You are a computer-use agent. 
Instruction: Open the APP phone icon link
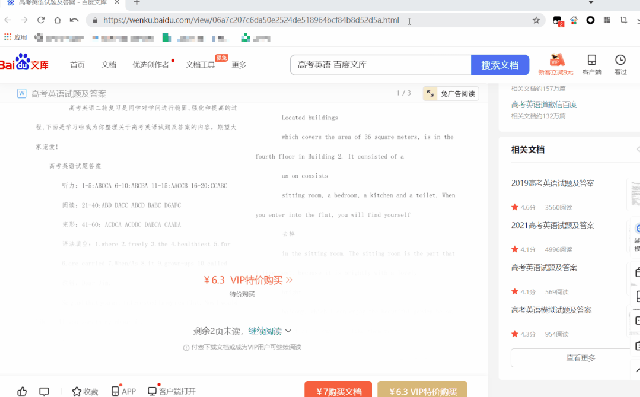(x=124, y=391)
